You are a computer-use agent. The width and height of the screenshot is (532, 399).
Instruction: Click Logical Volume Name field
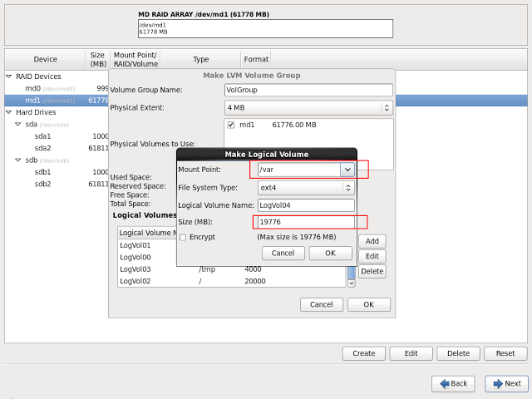coord(306,205)
